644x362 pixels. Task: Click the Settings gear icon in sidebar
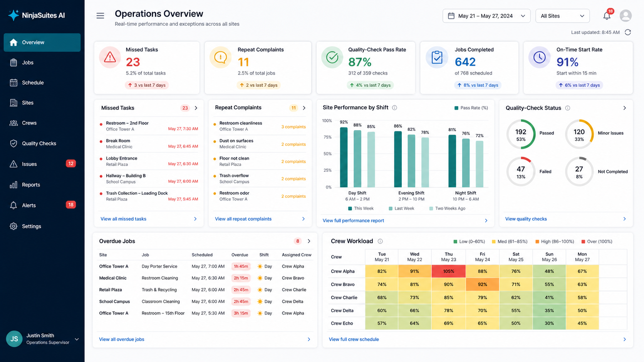point(13,226)
